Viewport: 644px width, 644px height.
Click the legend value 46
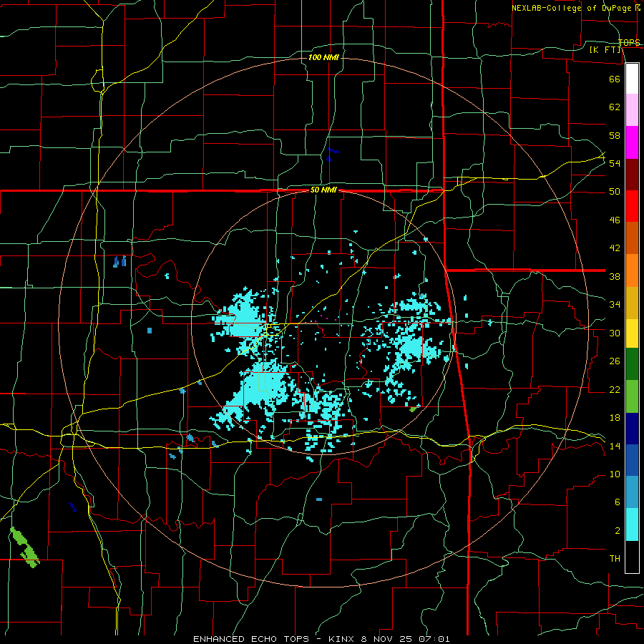[x=615, y=220]
